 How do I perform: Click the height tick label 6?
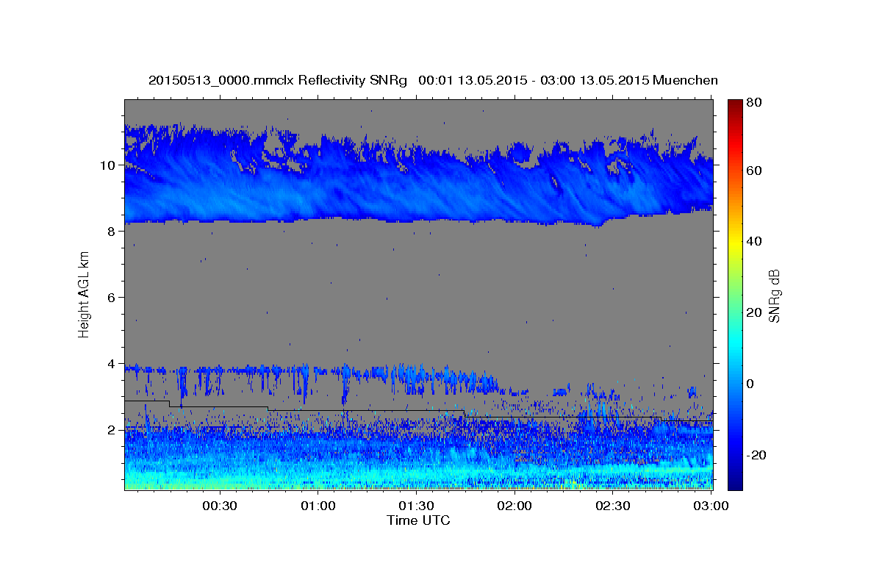[x=112, y=298]
